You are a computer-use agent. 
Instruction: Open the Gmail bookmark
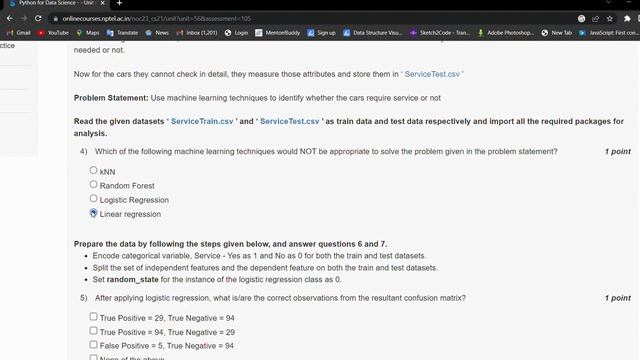(x=19, y=33)
